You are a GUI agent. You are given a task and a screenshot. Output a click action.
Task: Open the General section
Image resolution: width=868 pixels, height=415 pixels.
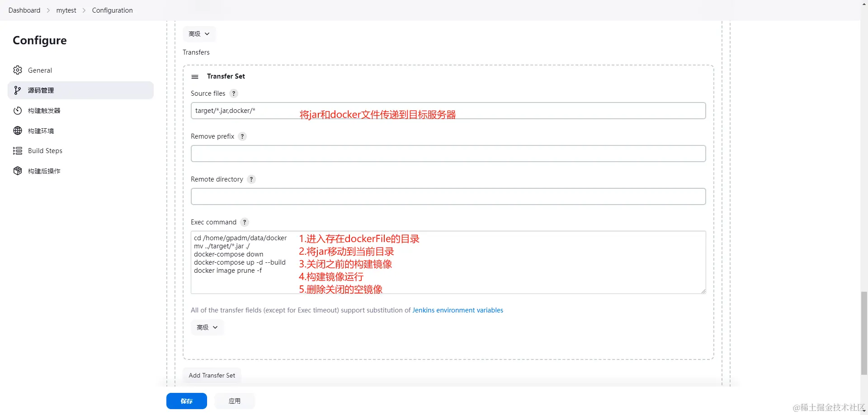pos(80,70)
